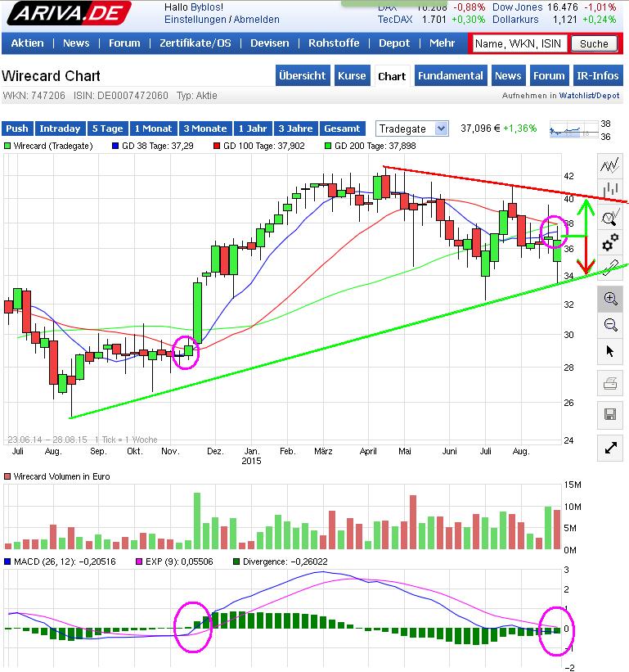Click the dark green Divergence legend swatch
629x672 pixels.
(x=236, y=562)
